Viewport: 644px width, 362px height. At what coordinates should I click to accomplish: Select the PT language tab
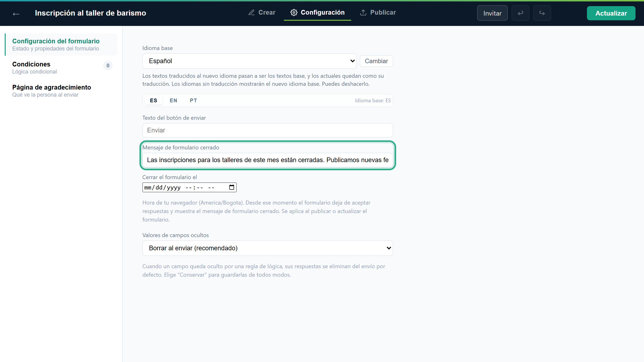[193, 100]
